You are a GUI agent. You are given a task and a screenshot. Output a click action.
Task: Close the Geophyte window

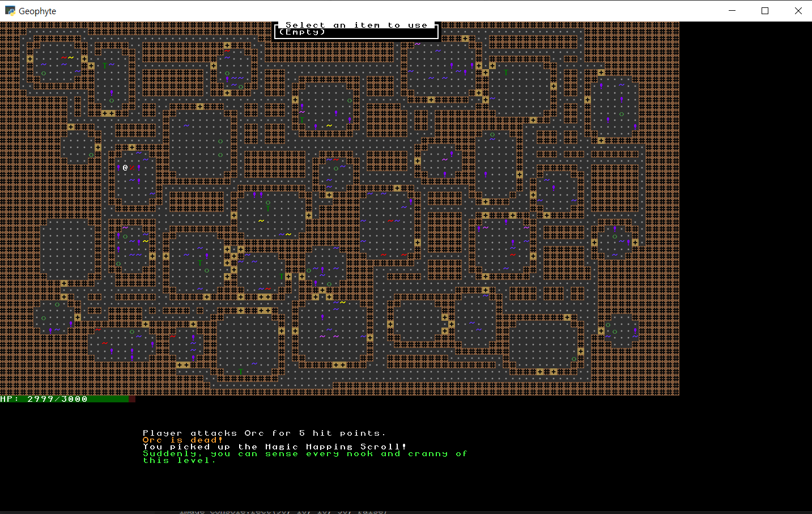pos(798,11)
